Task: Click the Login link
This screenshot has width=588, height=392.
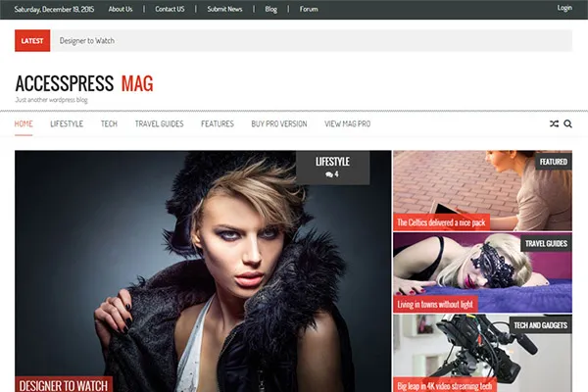Action: pyautogui.click(x=564, y=8)
